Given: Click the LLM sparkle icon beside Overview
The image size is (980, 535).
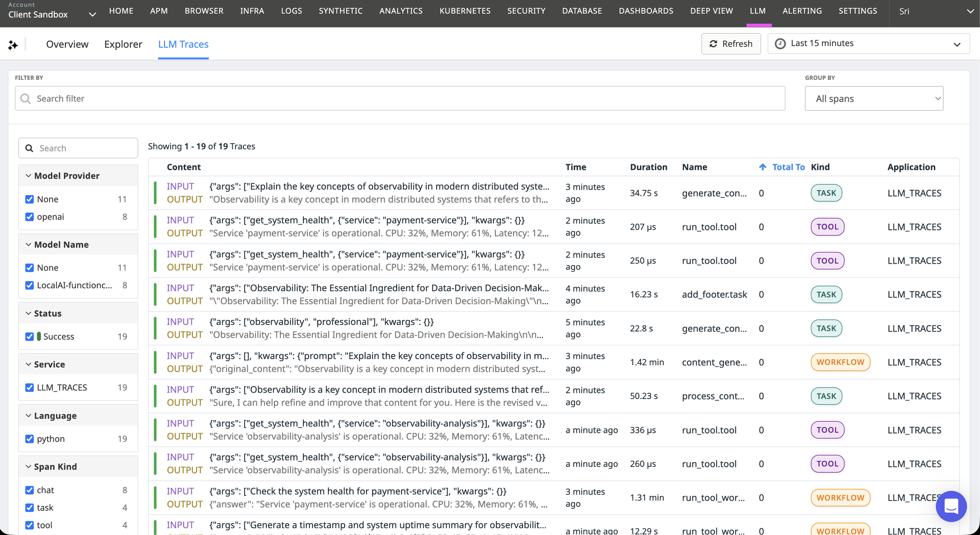Looking at the screenshot, I should pyautogui.click(x=13, y=45).
